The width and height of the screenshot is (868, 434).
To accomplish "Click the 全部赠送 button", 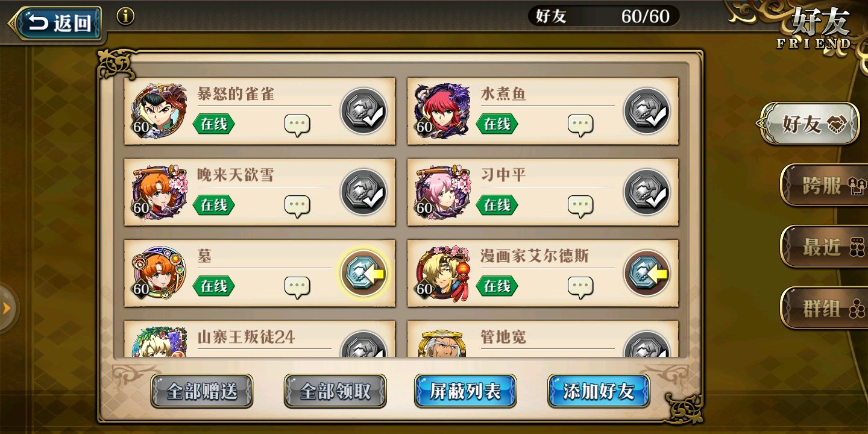I will click(x=202, y=391).
